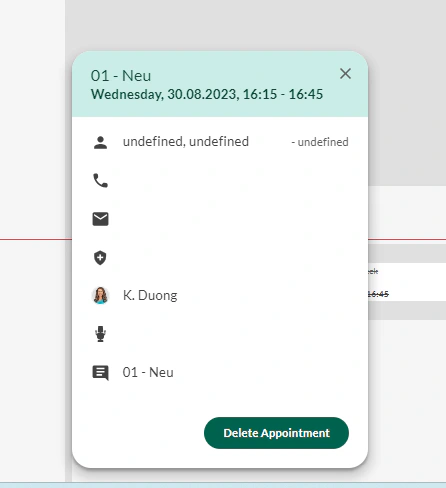Screen dimensions: 446x488
Task: Click the light blue bar at bottom
Action: point(223,485)
